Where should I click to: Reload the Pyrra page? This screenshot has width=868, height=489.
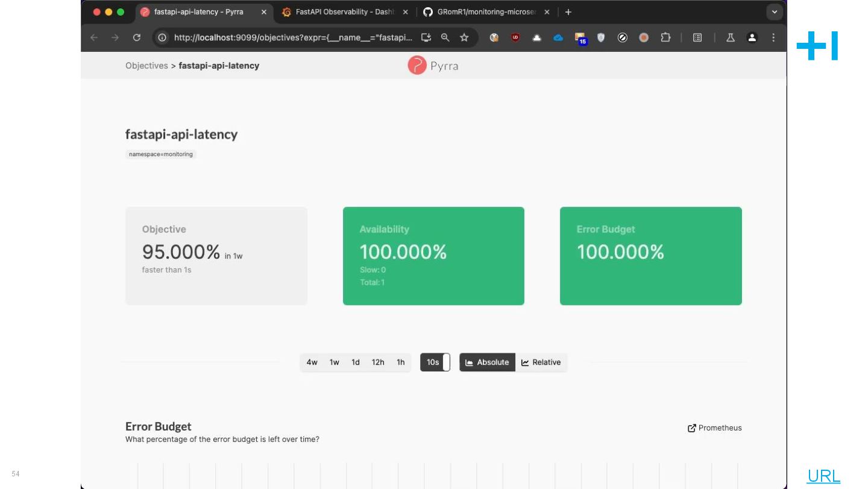pyautogui.click(x=137, y=37)
